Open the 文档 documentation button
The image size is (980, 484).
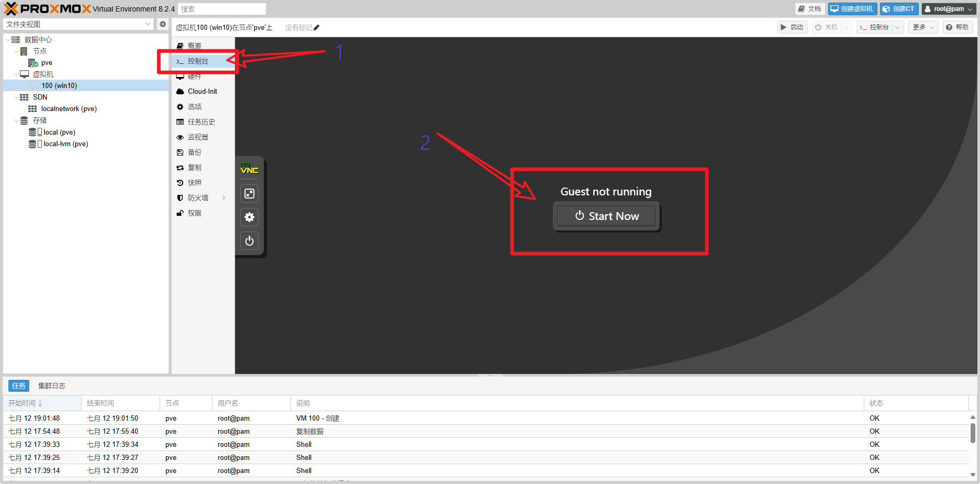click(810, 9)
